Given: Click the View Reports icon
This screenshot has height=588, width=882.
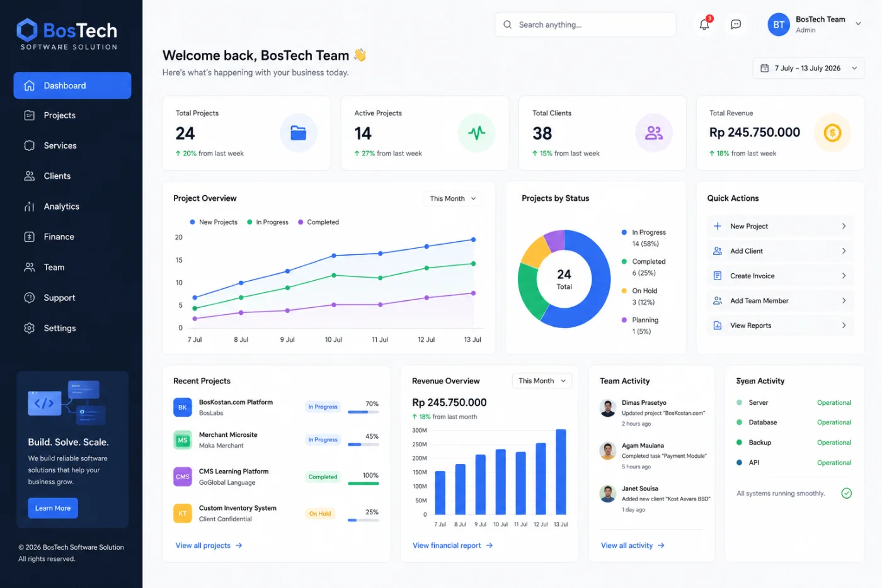Looking at the screenshot, I should [x=717, y=325].
